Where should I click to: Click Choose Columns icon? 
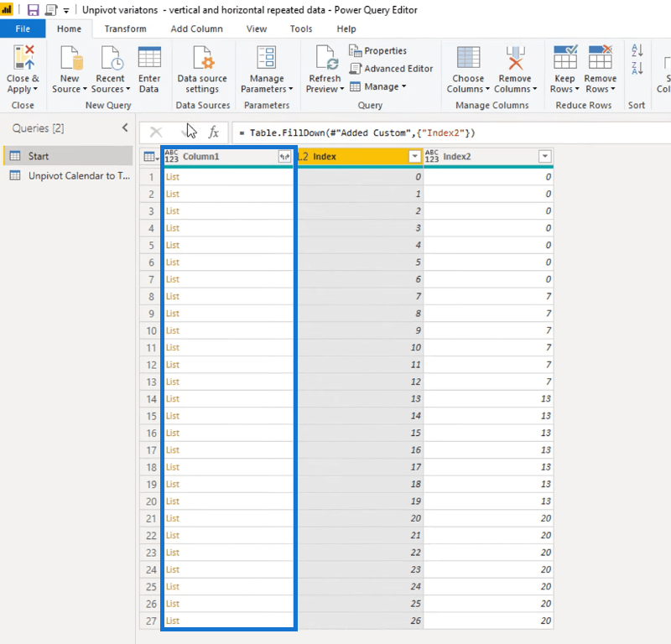[468, 57]
